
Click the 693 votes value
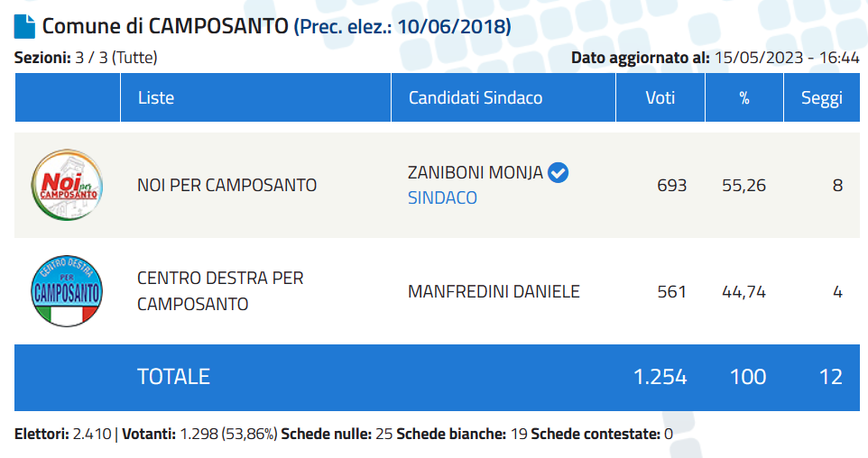coord(672,186)
